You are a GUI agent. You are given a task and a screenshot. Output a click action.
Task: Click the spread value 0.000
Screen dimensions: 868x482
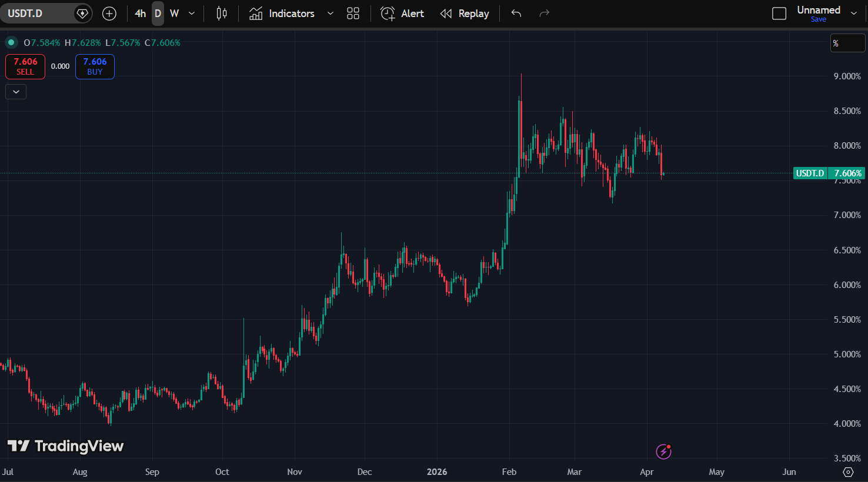tap(60, 66)
